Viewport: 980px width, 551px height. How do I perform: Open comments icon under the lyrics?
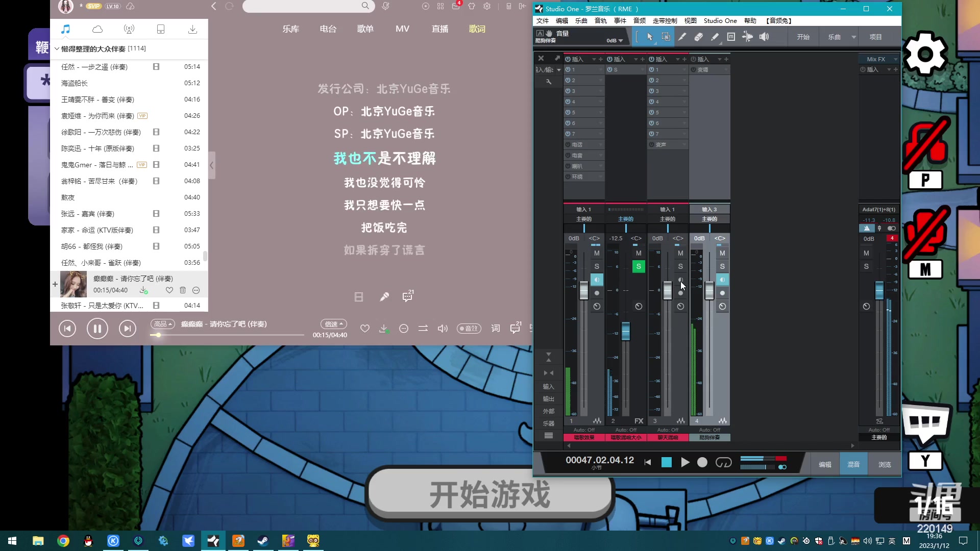pyautogui.click(x=408, y=296)
